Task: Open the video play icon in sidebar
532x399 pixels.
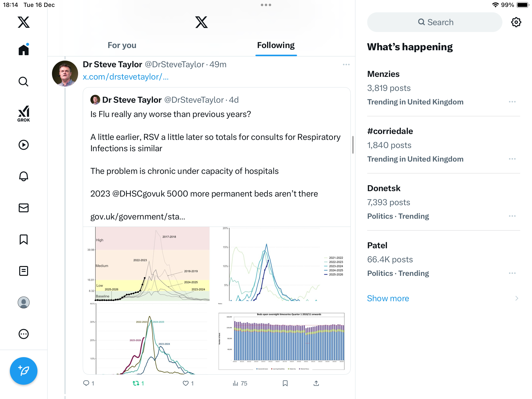Action: point(24,145)
